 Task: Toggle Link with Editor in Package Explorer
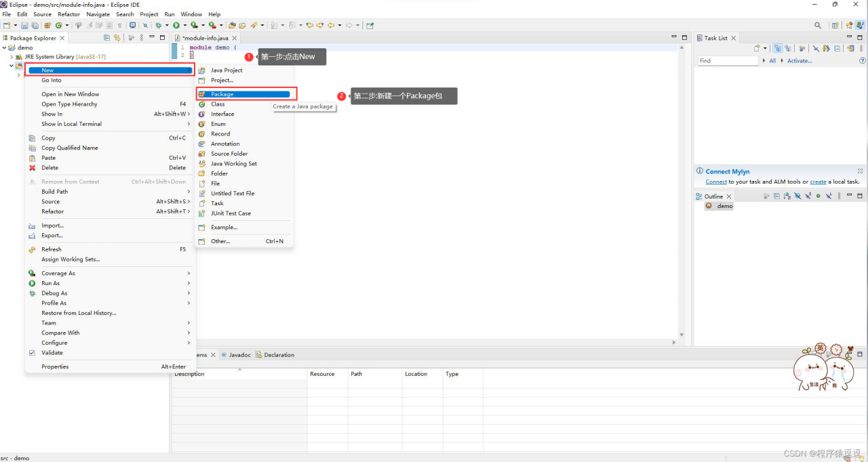pos(117,38)
